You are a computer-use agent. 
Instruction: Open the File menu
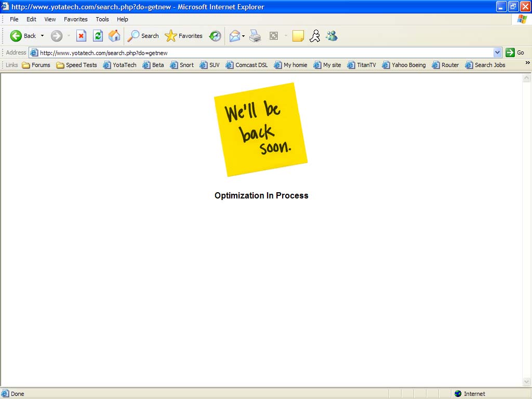pos(14,19)
